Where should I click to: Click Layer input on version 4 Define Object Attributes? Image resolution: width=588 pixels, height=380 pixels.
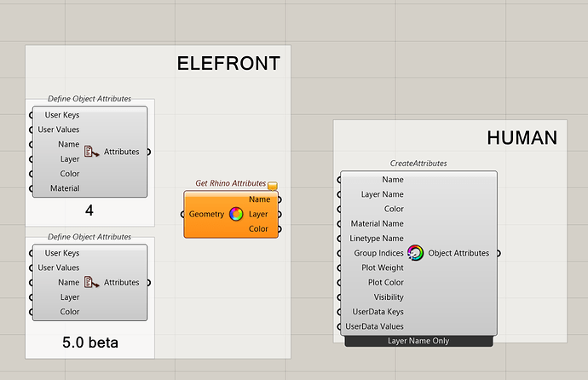pyautogui.click(x=70, y=158)
